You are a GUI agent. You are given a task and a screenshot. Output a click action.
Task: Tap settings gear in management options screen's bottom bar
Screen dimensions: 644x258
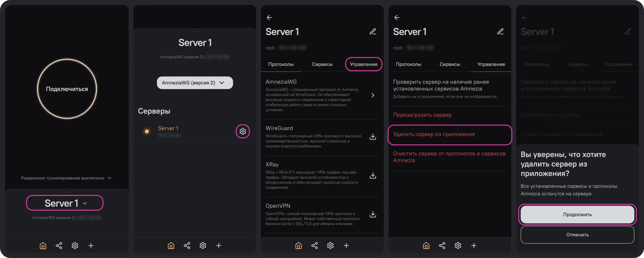(x=458, y=246)
